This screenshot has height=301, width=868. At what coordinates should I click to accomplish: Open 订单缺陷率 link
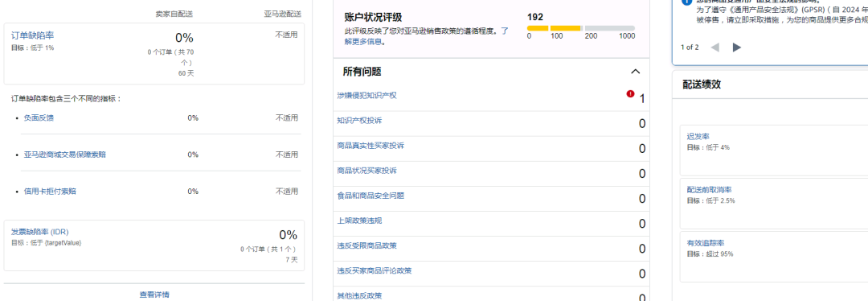(33, 35)
